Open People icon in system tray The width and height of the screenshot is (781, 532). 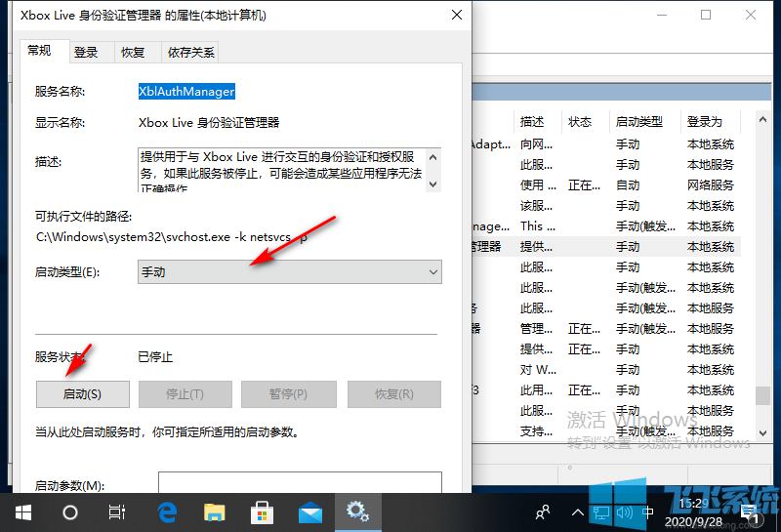click(x=543, y=512)
